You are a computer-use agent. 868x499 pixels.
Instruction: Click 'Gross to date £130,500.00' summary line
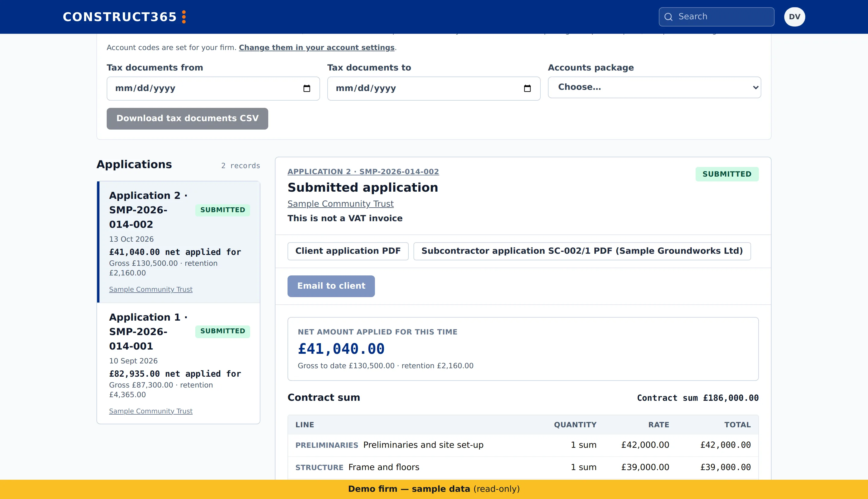385,366
